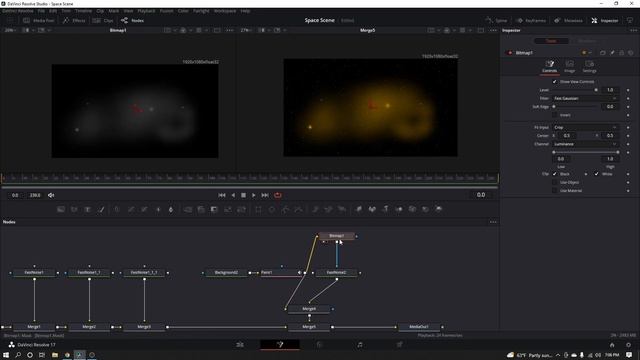Uncheck Show View Controls

point(555,82)
